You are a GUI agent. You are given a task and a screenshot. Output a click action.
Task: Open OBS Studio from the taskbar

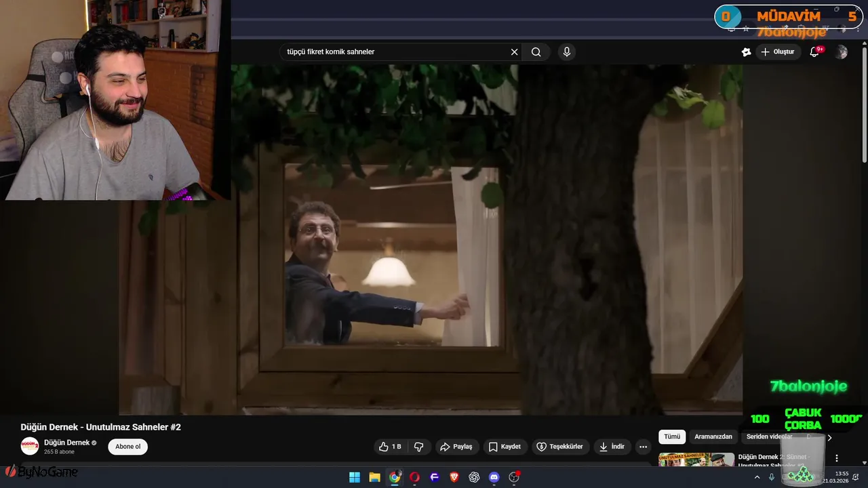(514, 477)
